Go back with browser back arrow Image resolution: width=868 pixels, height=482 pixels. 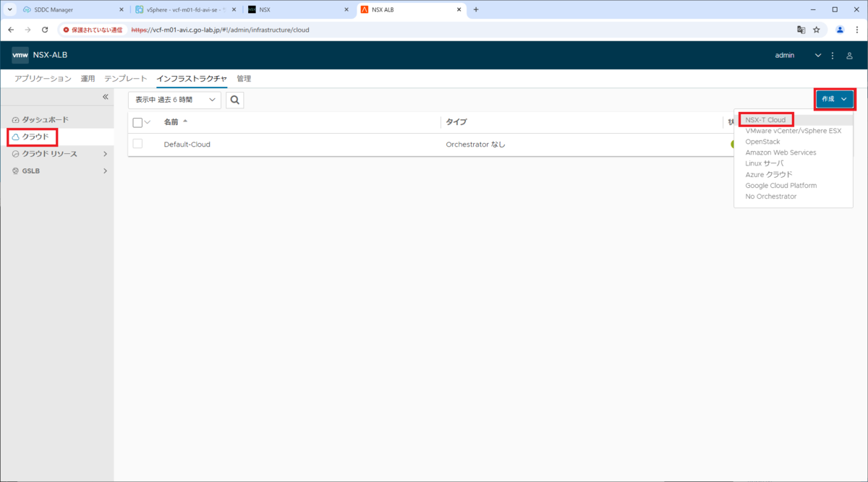[11, 30]
